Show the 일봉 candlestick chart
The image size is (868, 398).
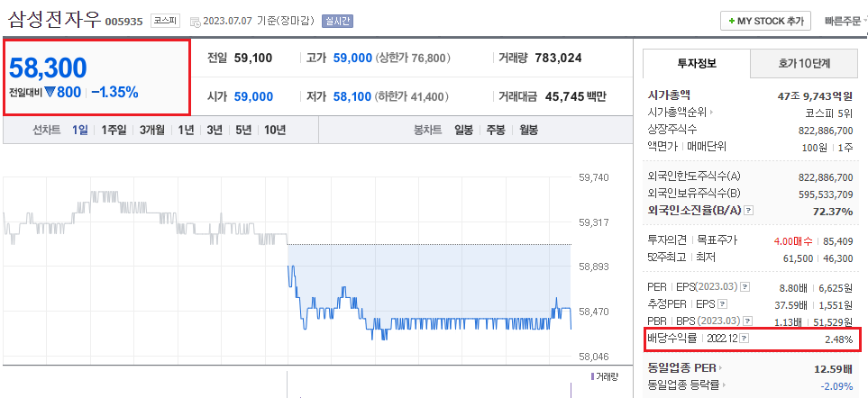[x=464, y=131]
